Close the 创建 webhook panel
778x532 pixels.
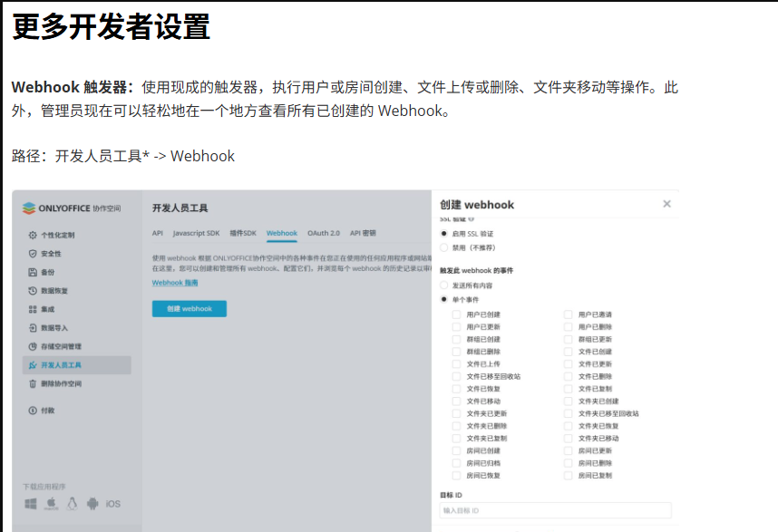click(x=666, y=204)
